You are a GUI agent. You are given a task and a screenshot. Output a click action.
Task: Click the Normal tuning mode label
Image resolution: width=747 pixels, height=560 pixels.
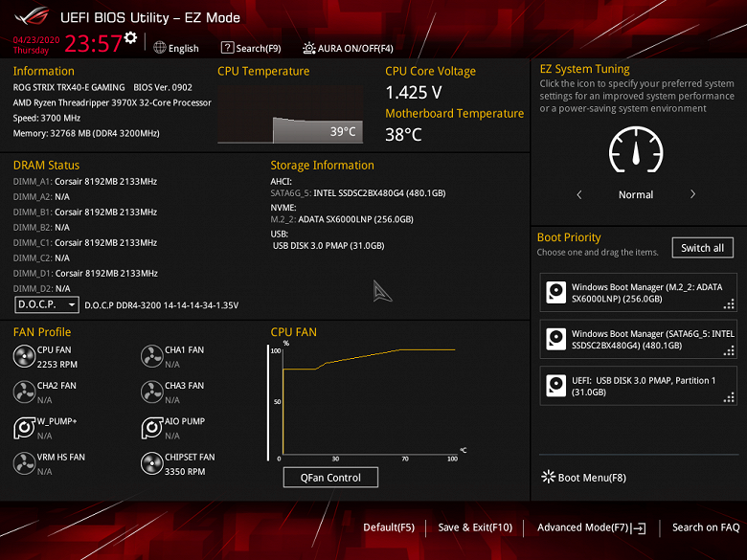[636, 194]
